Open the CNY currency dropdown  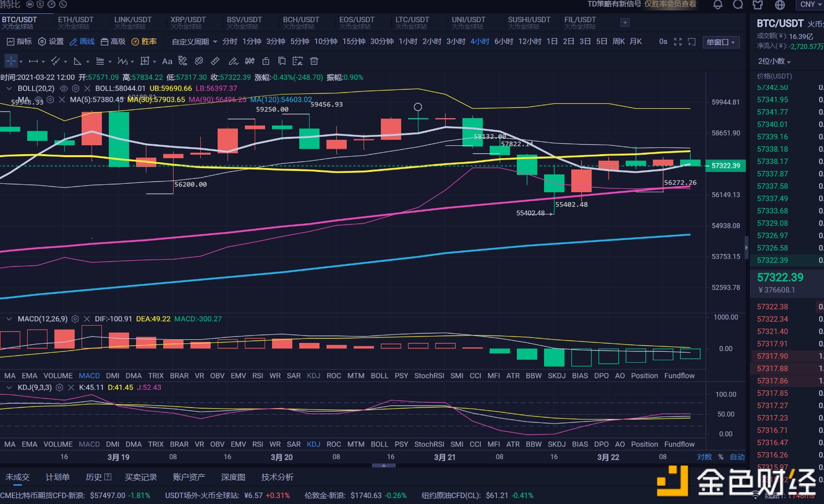810,4
